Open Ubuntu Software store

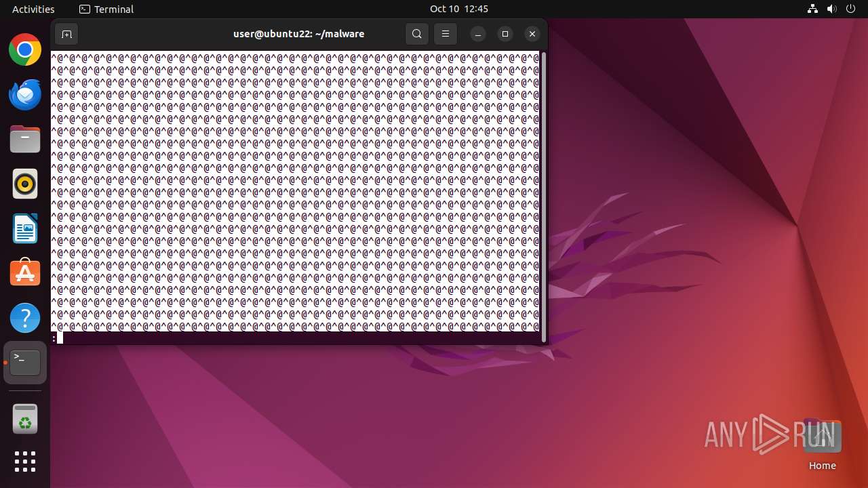[25, 273]
